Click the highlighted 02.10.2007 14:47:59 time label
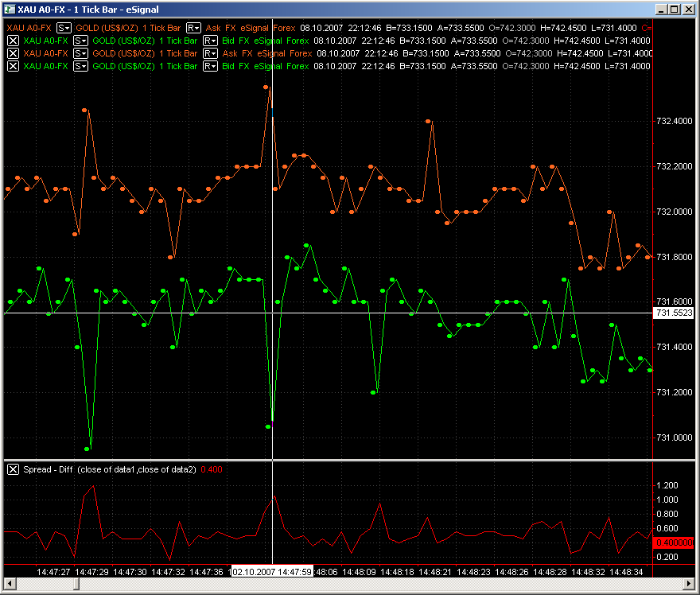Image resolution: width=700 pixels, height=595 pixels. tap(270, 571)
